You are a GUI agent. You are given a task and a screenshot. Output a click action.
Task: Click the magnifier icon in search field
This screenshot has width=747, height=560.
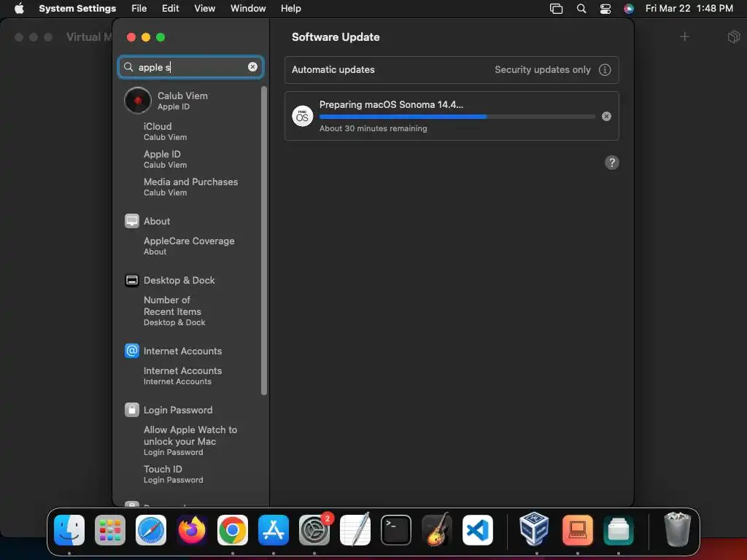[128, 67]
